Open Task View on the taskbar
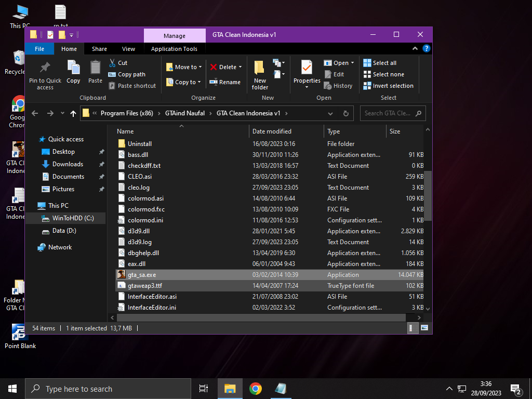Image resolution: width=532 pixels, height=399 pixels. coord(204,389)
